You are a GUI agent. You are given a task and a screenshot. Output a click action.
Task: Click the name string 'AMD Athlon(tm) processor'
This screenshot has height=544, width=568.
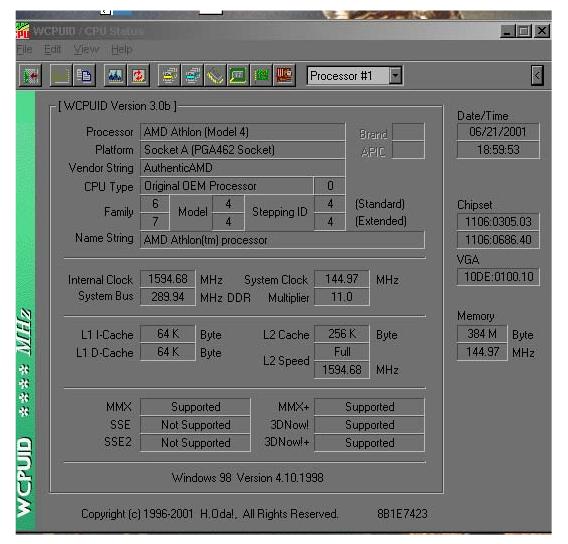(282, 240)
